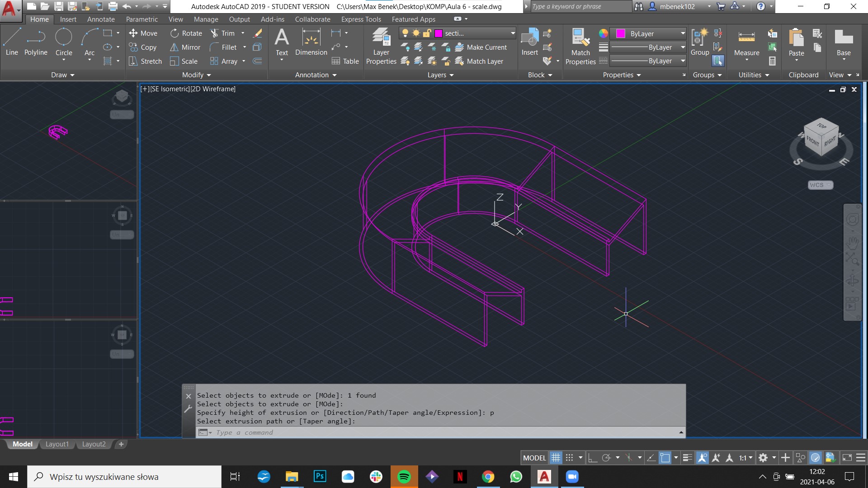The image size is (868, 488).
Task: Expand the Annotation panel
Action: click(x=316, y=75)
